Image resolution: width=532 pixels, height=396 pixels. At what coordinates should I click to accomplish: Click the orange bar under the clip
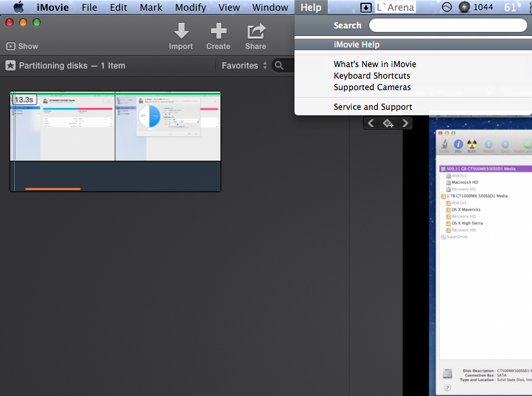pyautogui.click(x=53, y=189)
